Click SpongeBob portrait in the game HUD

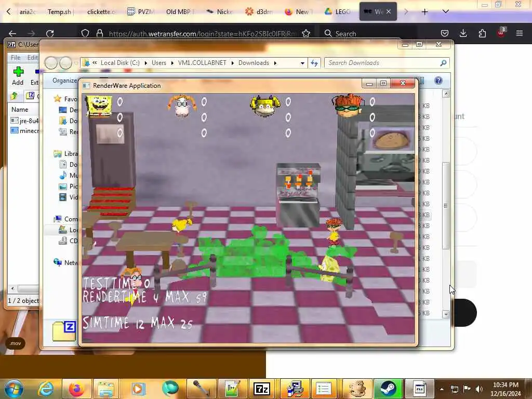[x=98, y=105]
